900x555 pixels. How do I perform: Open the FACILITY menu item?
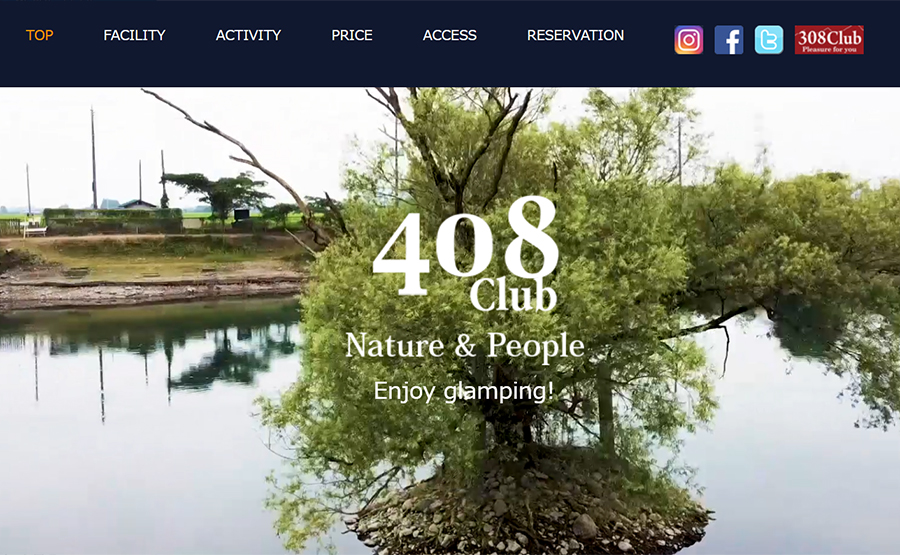pyautogui.click(x=134, y=35)
